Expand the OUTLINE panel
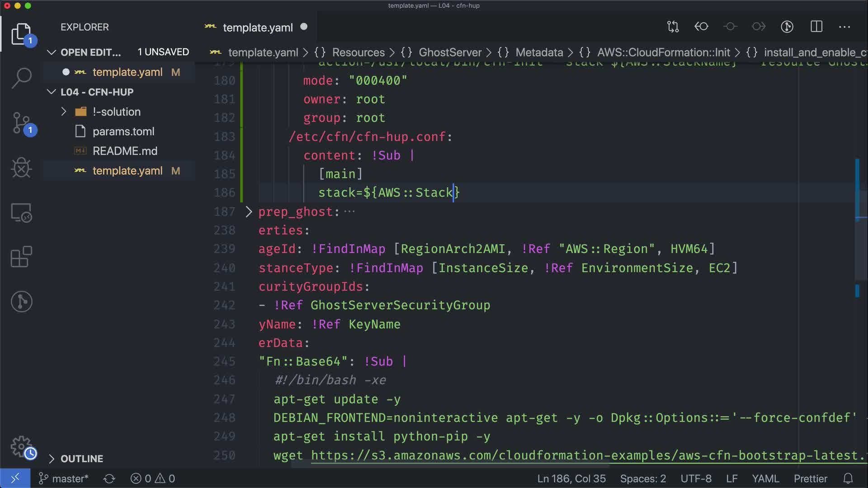The width and height of the screenshot is (868, 488). tap(81, 459)
